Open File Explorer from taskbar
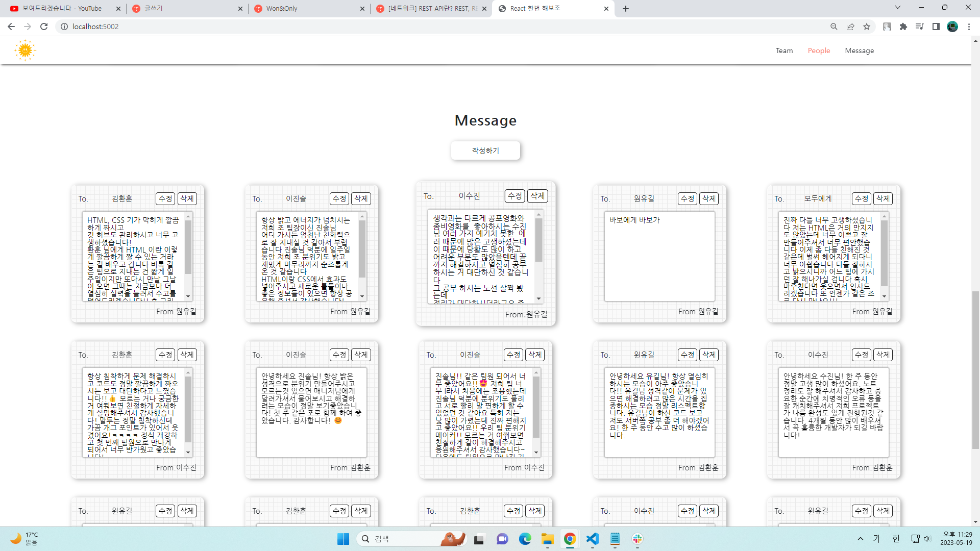 (547, 539)
